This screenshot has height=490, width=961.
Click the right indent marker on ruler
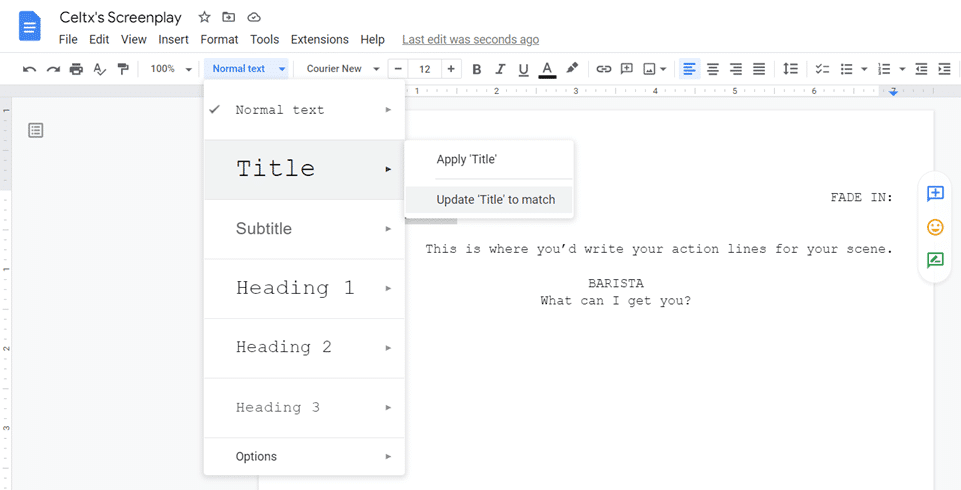point(894,92)
